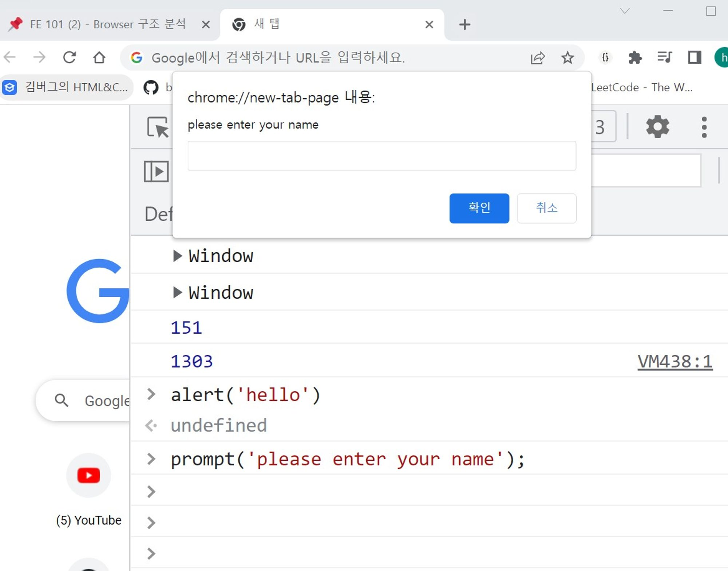Reload the current page
Image resolution: width=728 pixels, height=571 pixels.
coord(70,57)
